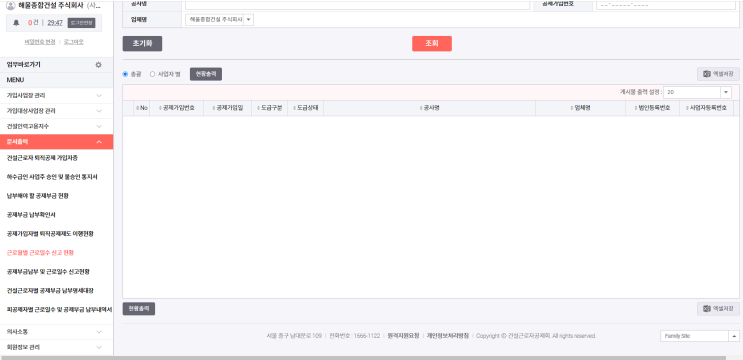Expand the 회원정보 관리 menu

click(x=56, y=347)
